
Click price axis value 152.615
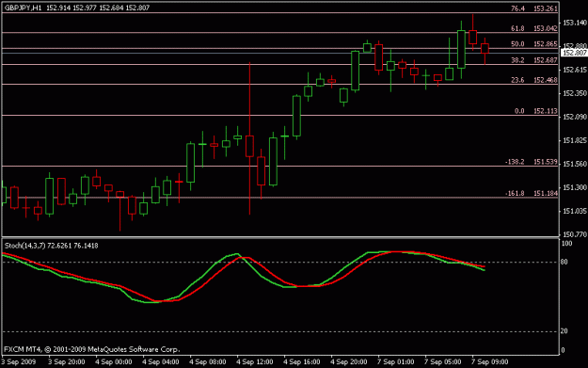(x=575, y=70)
